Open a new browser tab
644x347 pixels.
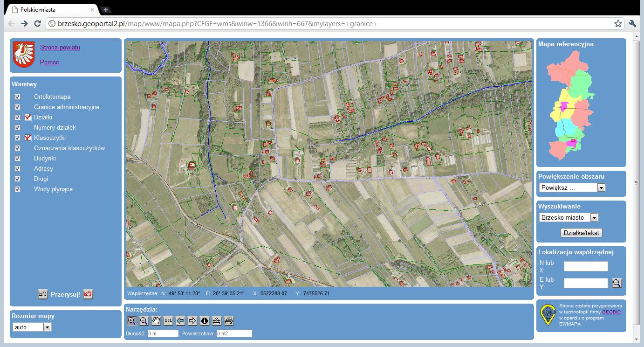pyautogui.click(x=106, y=9)
